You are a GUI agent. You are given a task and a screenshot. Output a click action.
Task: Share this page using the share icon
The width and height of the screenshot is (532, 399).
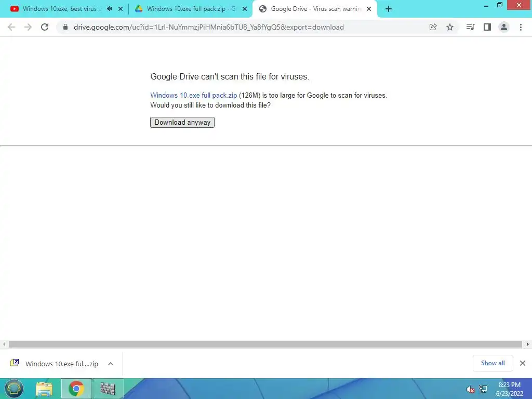coord(433,27)
